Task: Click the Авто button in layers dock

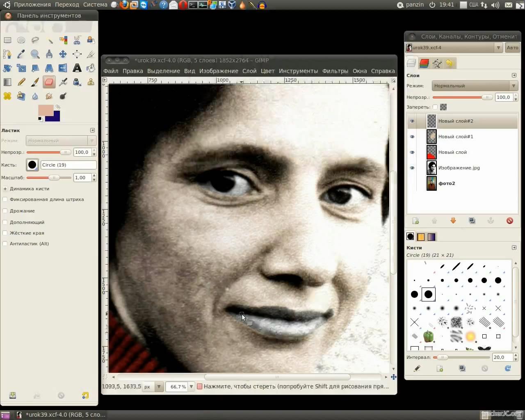Action: tap(512, 48)
